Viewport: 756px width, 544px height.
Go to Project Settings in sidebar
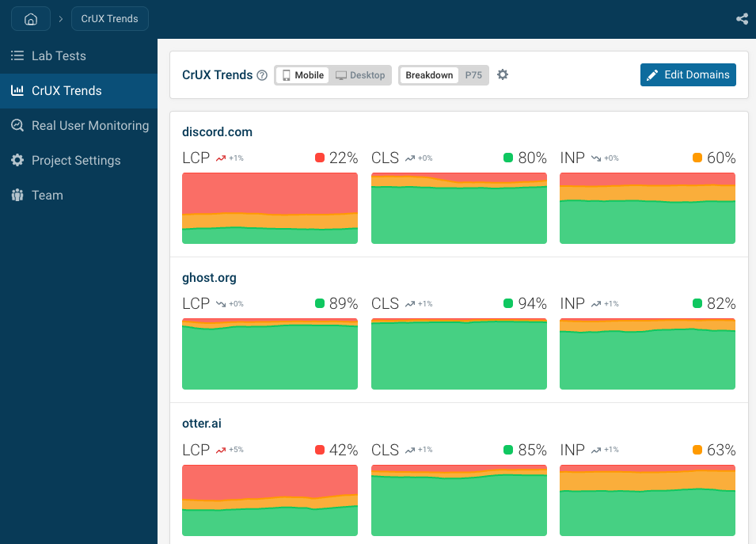[x=78, y=160]
